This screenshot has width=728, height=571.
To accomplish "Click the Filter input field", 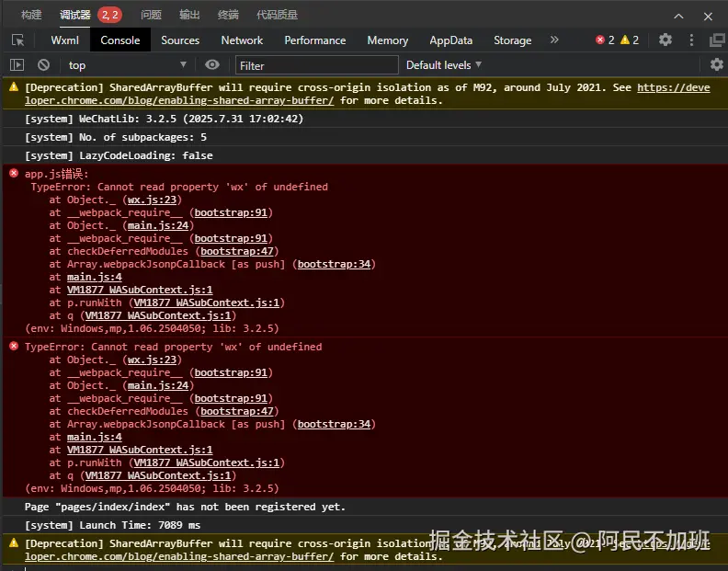I will [x=317, y=65].
